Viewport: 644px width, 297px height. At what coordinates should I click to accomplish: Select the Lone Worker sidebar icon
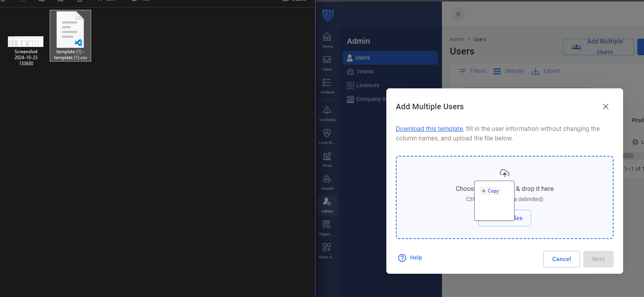click(327, 136)
